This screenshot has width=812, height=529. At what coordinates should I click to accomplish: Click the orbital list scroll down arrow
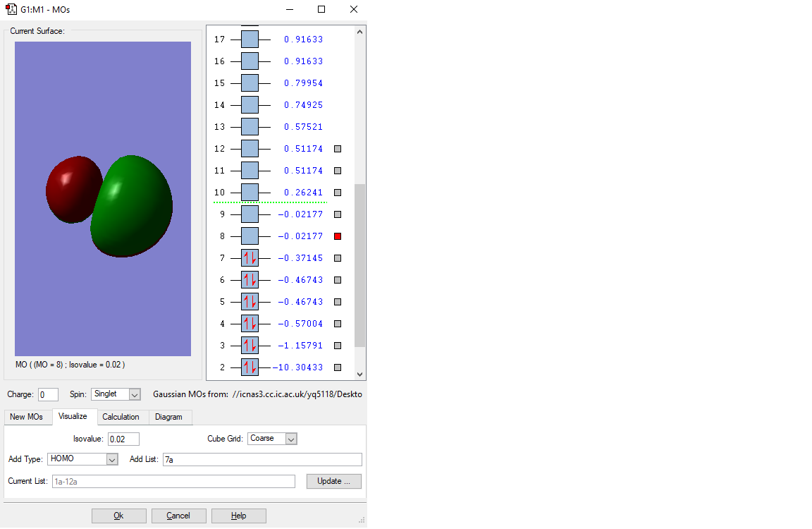coord(360,374)
